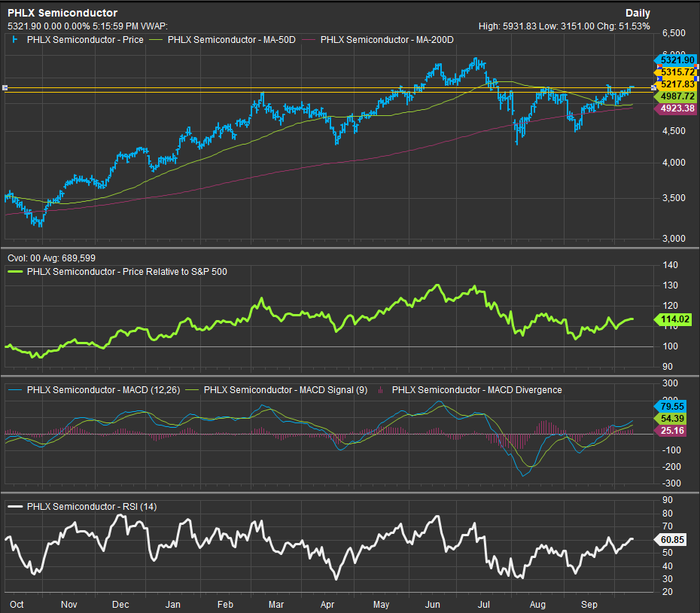
Task: Select PHLX Semiconductor - MA-200D legend entry
Action: click(387, 40)
